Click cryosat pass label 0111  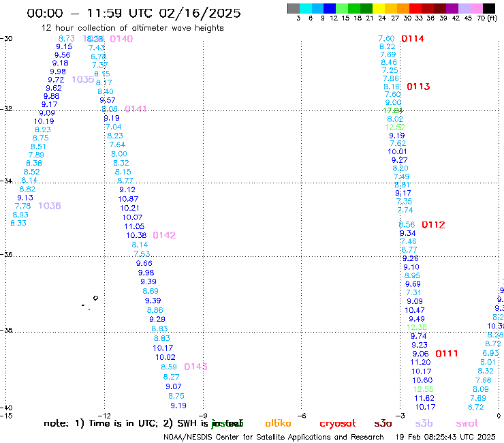pyautogui.click(x=447, y=354)
